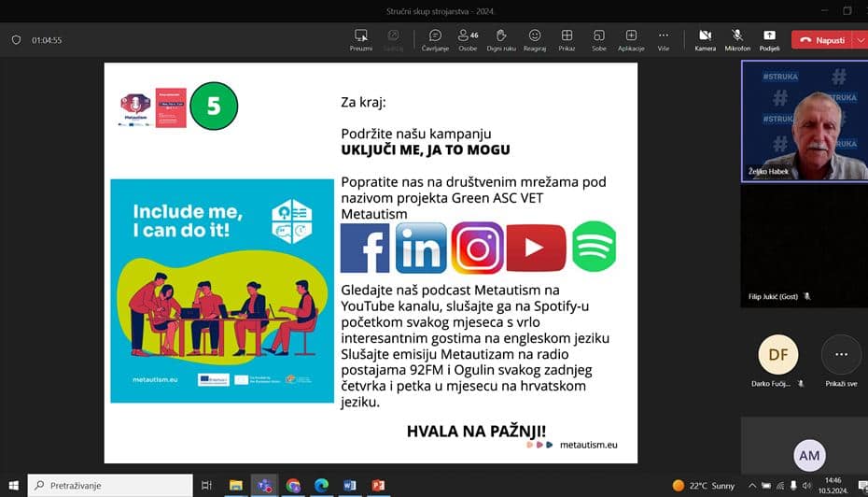The height and width of the screenshot is (497, 868).
Task: Click the Za kraj: heading on slide
Action: pos(363,102)
